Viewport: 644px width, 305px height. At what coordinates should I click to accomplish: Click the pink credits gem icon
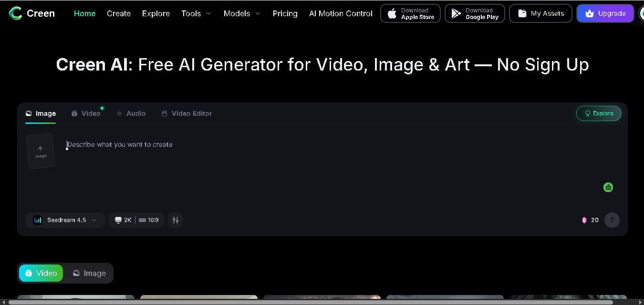pyautogui.click(x=584, y=220)
